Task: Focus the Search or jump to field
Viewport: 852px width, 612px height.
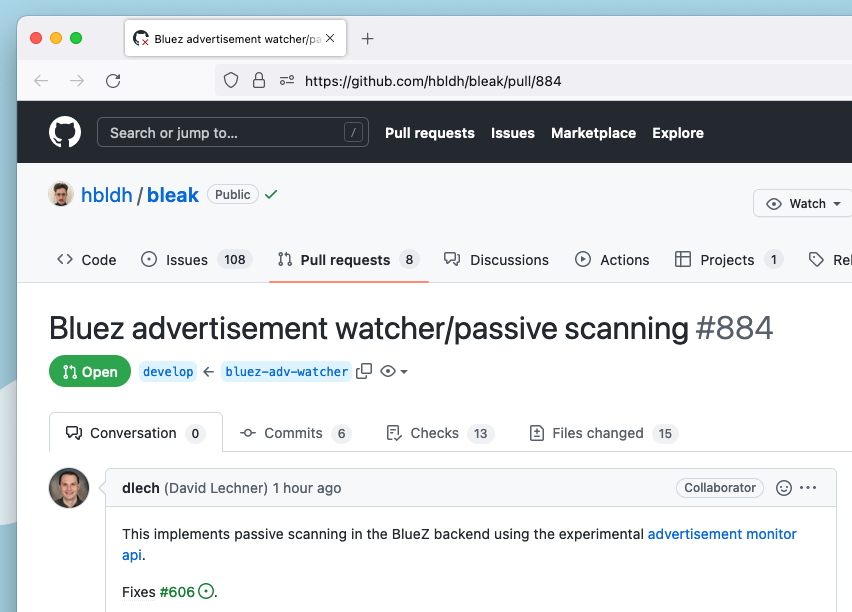Action: click(233, 132)
